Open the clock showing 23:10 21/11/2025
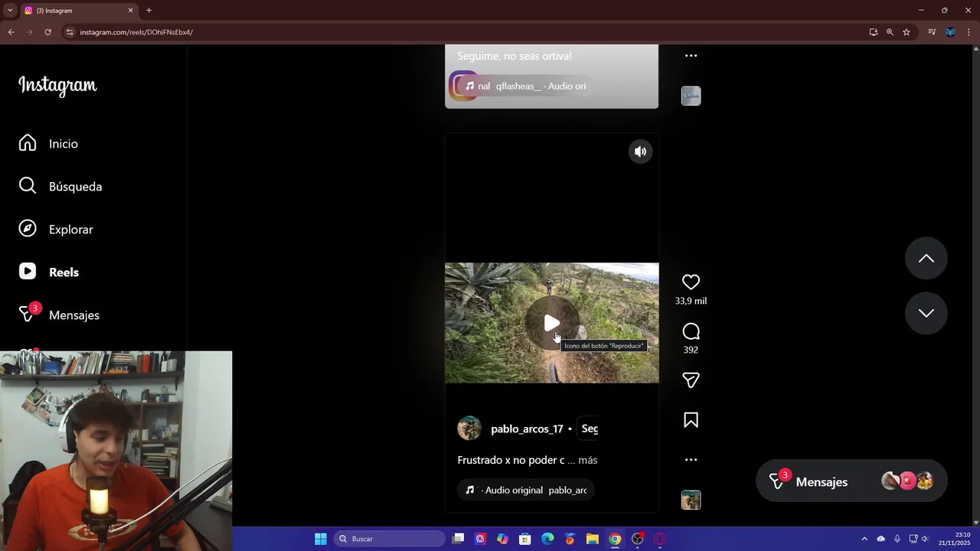This screenshot has height=551, width=980. click(x=955, y=539)
